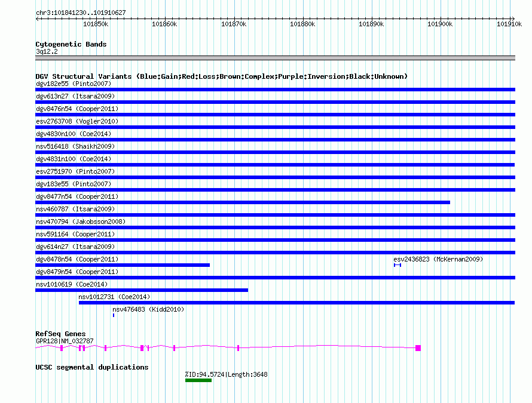Click the UCSC segmental duplications title
The height and width of the screenshot is (403, 532).
click(x=92, y=367)
